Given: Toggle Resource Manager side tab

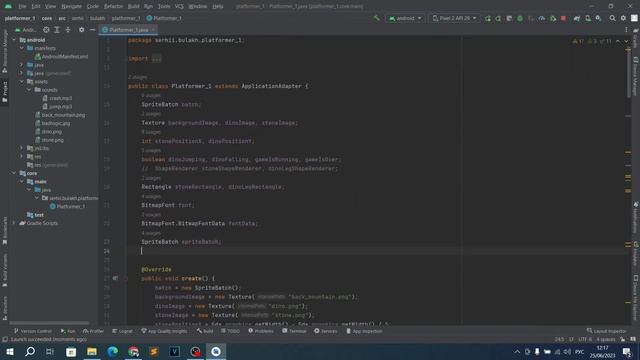Looking at the screenshot, I should pos(4,51).
